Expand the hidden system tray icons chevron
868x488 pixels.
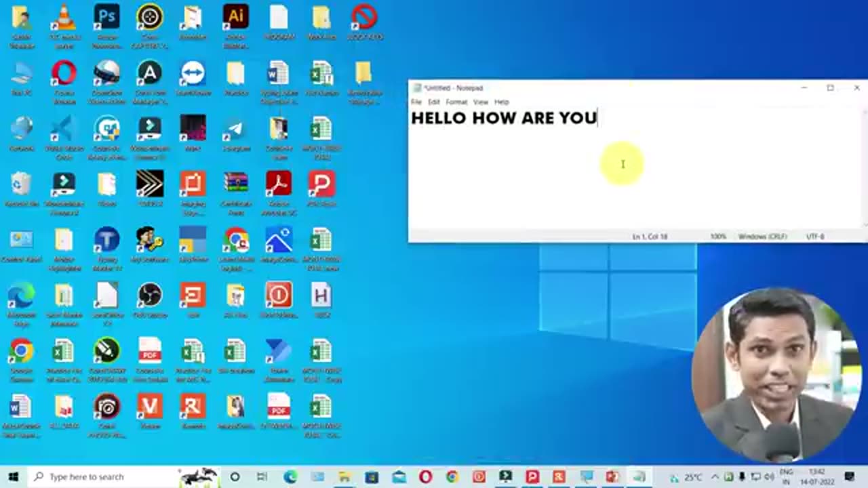coord(715,476)
